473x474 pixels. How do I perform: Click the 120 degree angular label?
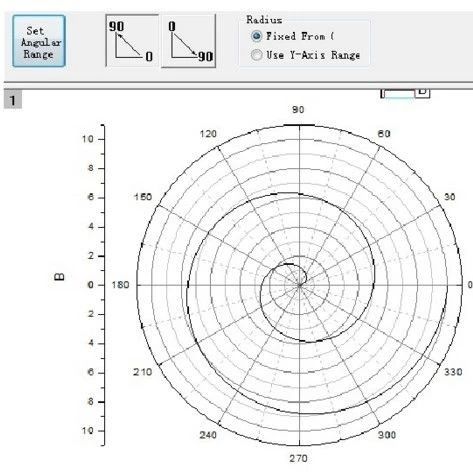pos(208,134)
